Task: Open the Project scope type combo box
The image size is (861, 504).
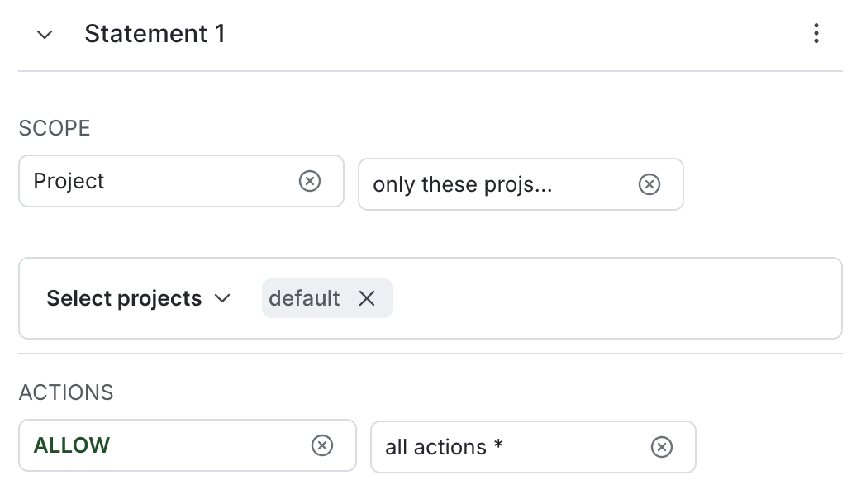Action: (157, 181)
